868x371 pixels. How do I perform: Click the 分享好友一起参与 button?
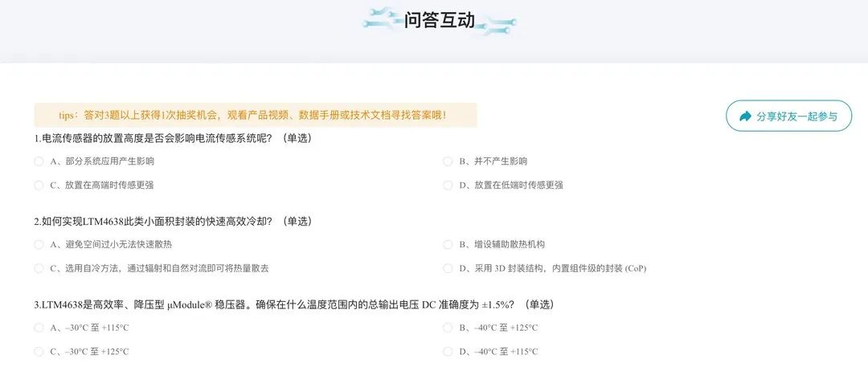pyautogui.click(x=789, y=116)
